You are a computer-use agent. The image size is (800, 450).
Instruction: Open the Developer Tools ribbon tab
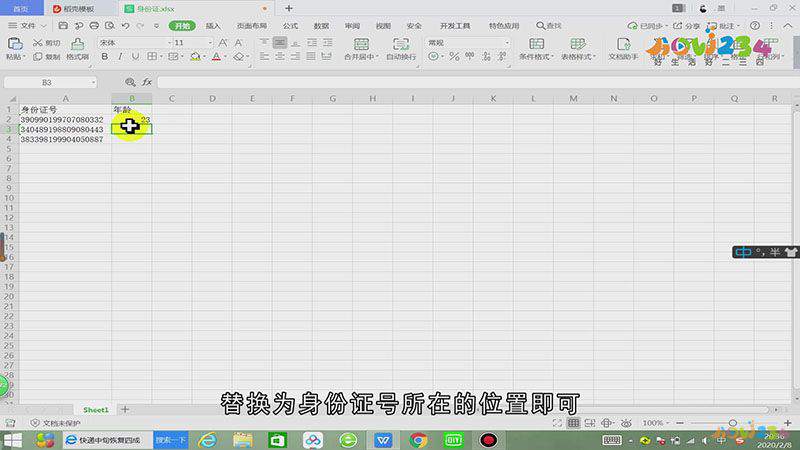point(455,26)
